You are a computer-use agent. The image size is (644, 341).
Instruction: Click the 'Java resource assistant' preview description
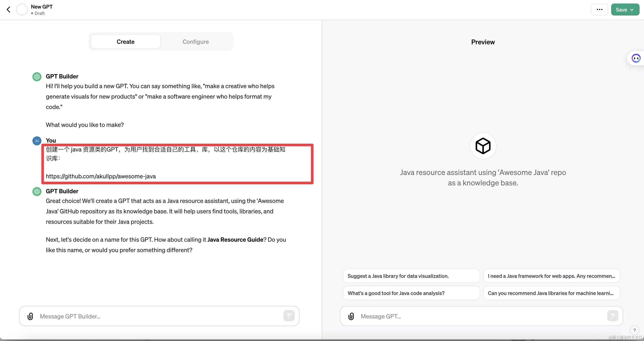483,178
